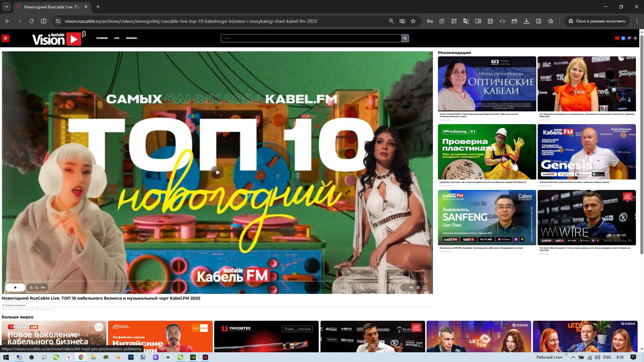
Task: Enter fullscreen mode in video player
Action: click(425, 288)
